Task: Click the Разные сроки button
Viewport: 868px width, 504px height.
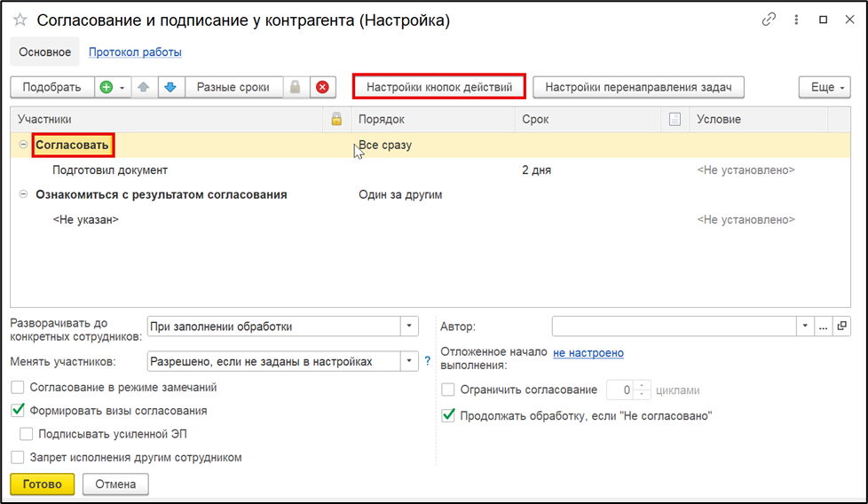Action: [233, 87]
